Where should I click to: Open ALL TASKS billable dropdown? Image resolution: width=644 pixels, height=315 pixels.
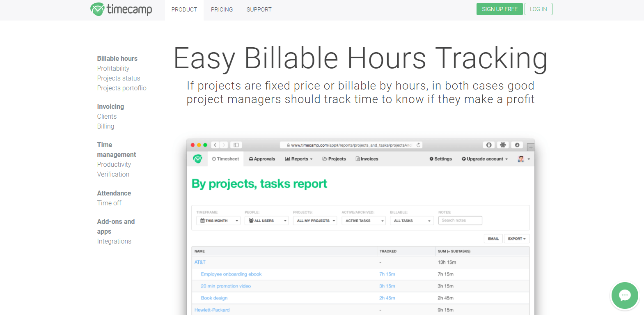(x=412, y=221)
